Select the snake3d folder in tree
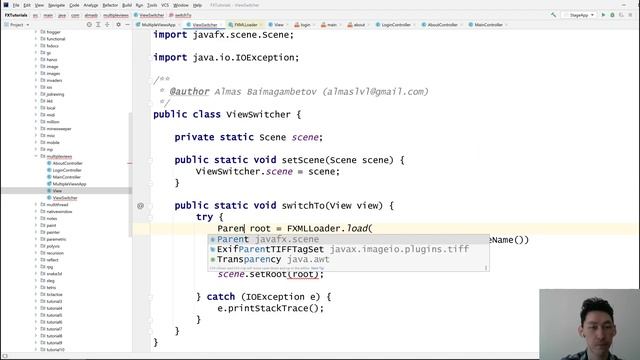640x360 pixels. point(51,273)
